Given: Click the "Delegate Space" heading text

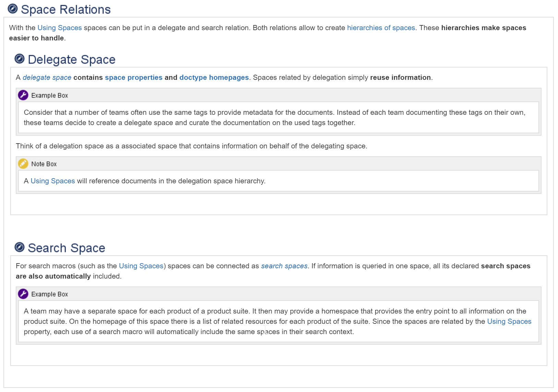Looking at the screenshot, I should 72,59.
